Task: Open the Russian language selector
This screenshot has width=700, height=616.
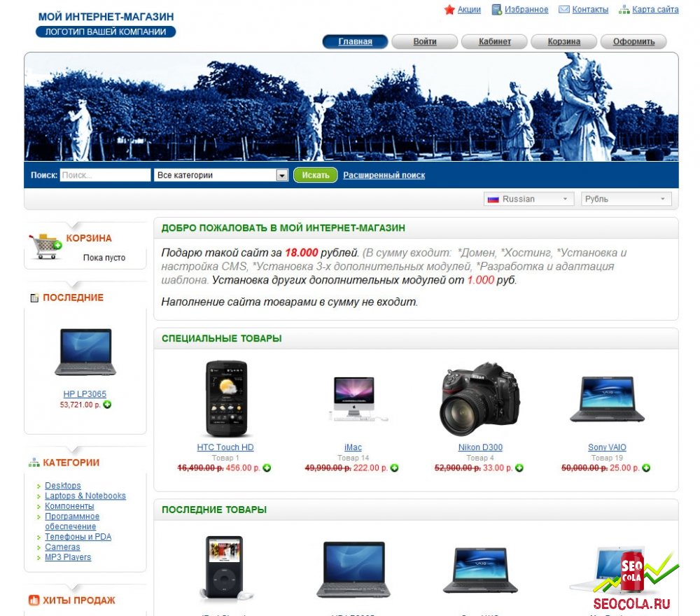Action: click(529, 199)
